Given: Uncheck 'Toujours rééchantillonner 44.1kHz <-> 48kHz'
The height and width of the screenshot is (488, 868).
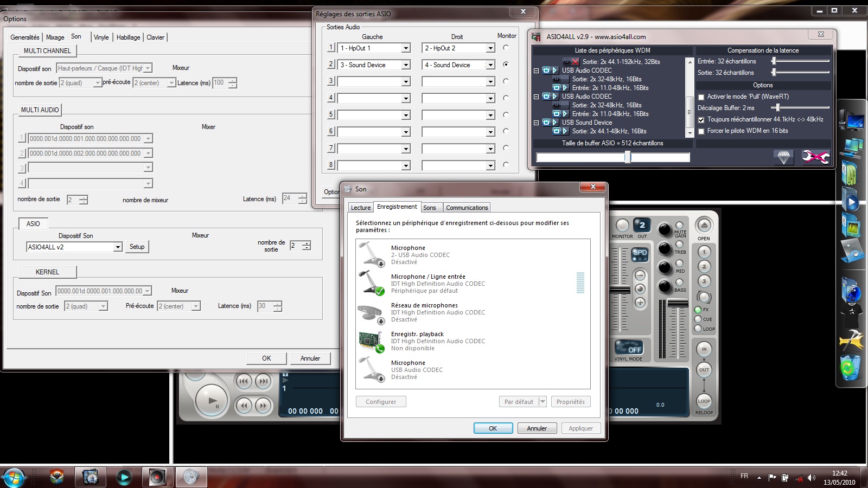Looking at the screenshot, I should pos(701,120).
